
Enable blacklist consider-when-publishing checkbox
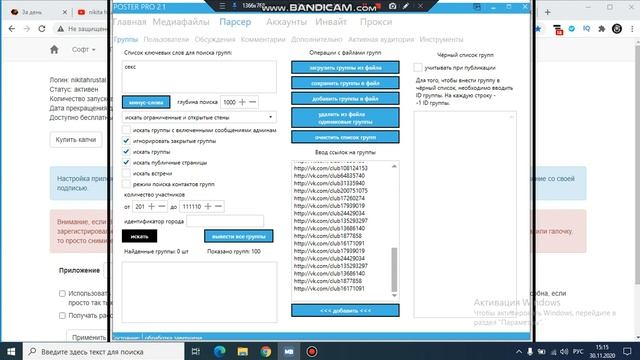418,67
